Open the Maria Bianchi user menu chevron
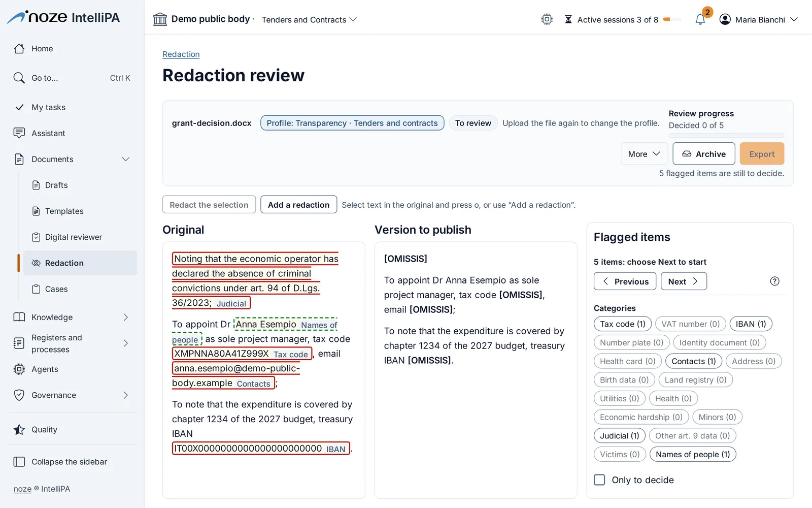 794,19
